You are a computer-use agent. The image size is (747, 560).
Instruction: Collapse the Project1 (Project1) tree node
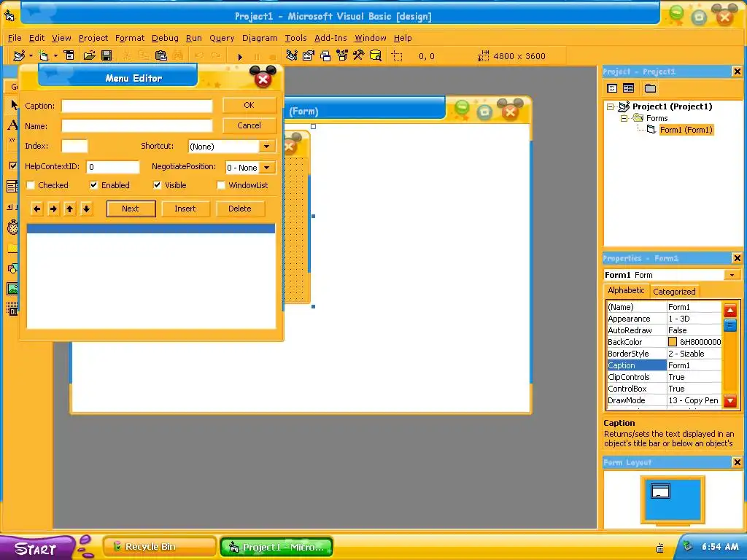tap(611, 106)
